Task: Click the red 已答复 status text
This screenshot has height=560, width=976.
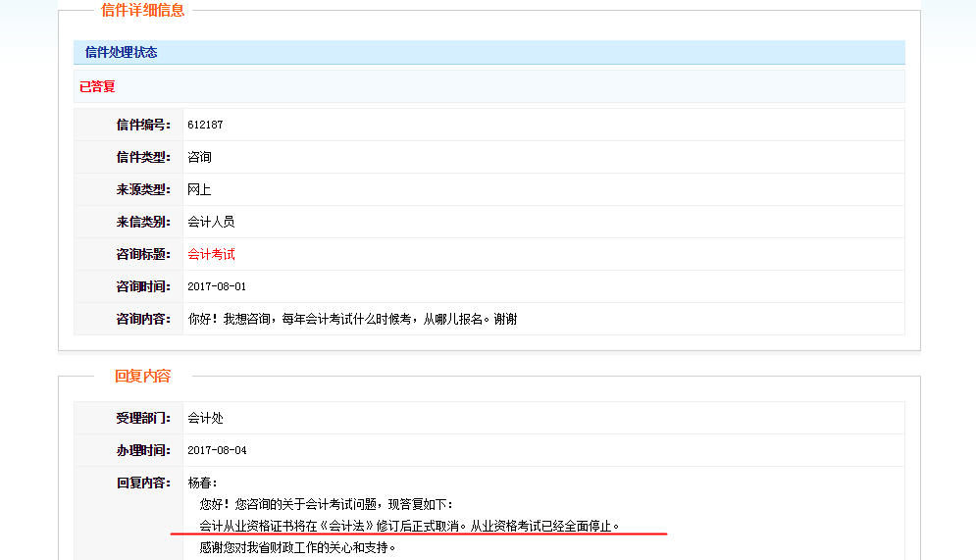Action: coord(97,86)
